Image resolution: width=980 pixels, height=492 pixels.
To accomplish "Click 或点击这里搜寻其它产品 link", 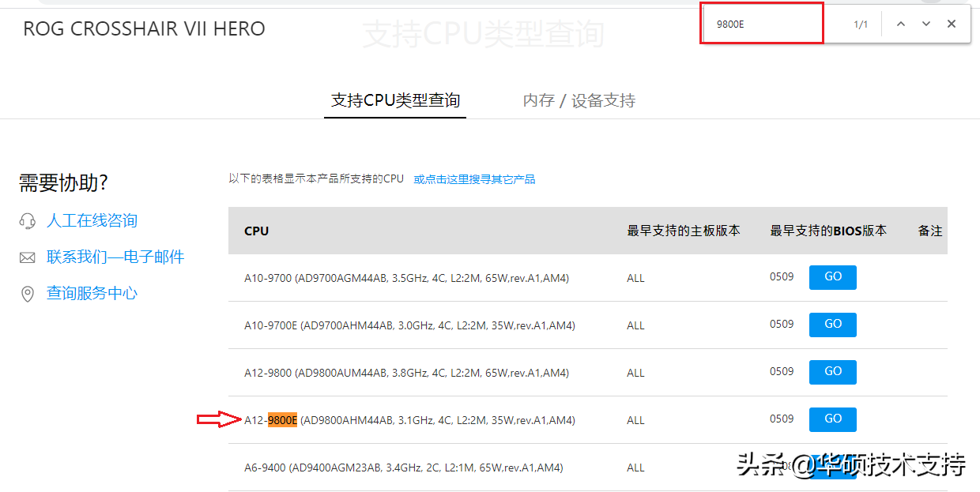I will [475, 179].
